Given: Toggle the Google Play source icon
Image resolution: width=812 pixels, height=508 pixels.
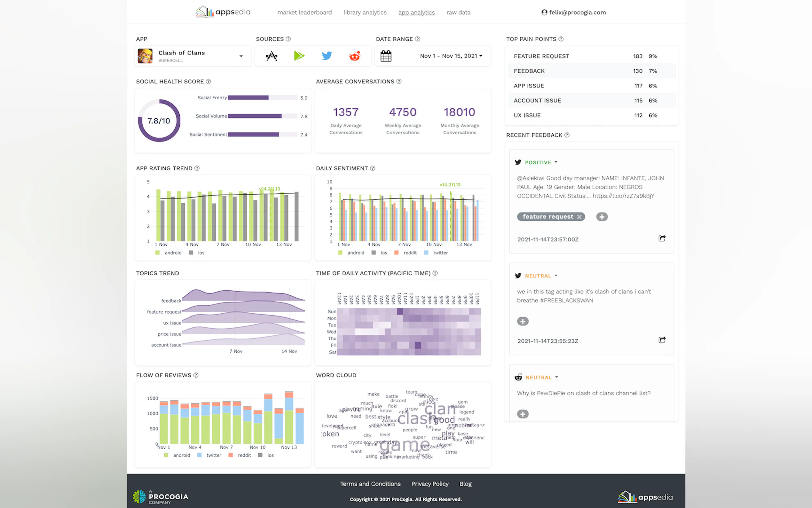Looking at the screenshot, I should click(x=299, y=56).
